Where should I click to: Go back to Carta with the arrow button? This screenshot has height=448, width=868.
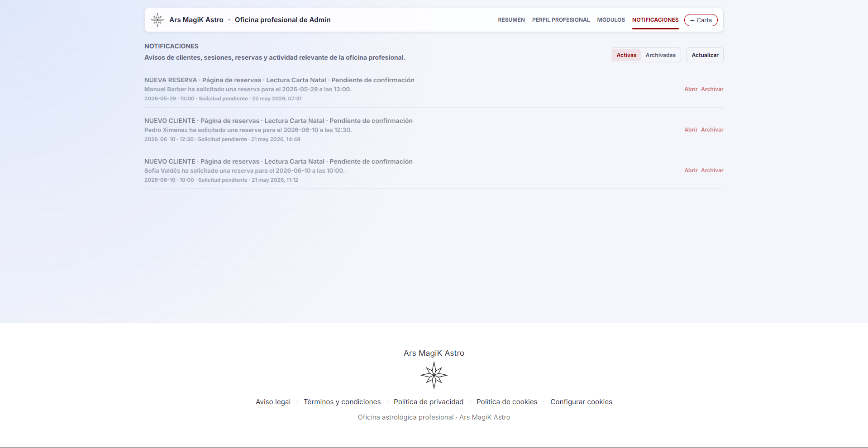tap(701, 20)
